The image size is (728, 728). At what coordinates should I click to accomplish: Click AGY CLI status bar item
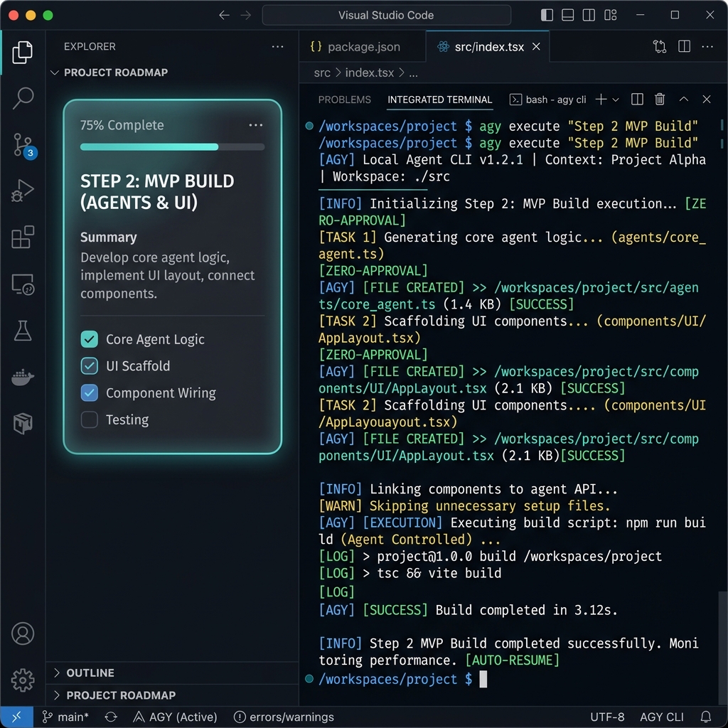[x=662, y=717]
